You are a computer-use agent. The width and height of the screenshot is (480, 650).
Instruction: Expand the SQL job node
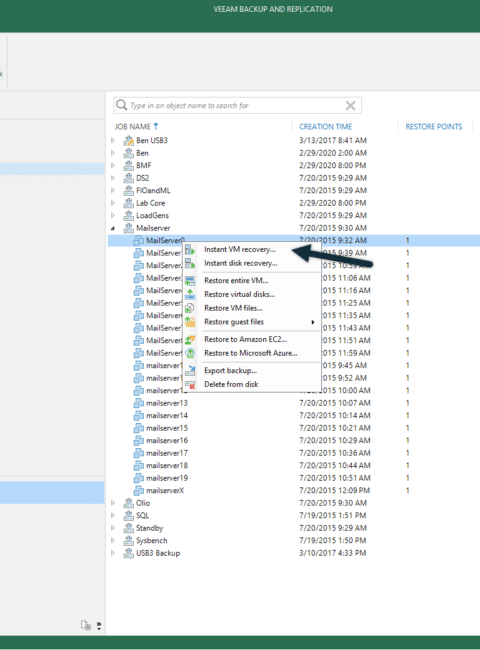click(x=113, y=515)
